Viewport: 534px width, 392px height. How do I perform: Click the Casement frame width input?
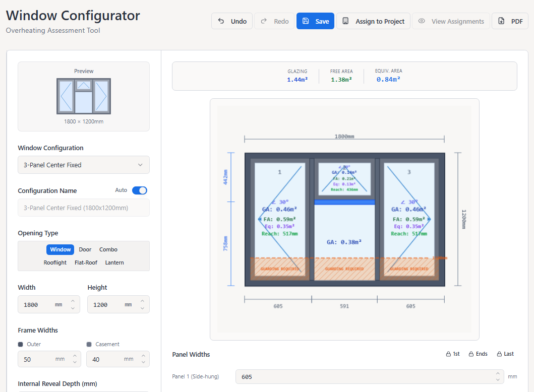click(118, 359)
